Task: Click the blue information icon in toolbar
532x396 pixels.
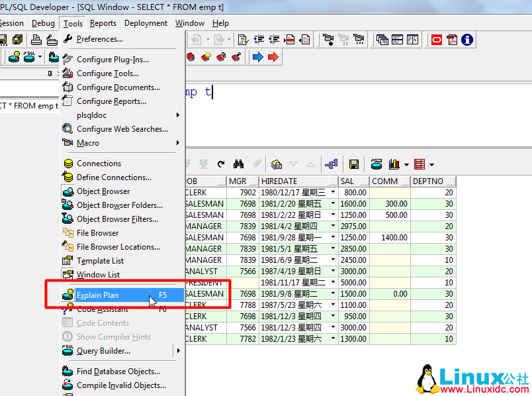Action: tap(467, 40)
